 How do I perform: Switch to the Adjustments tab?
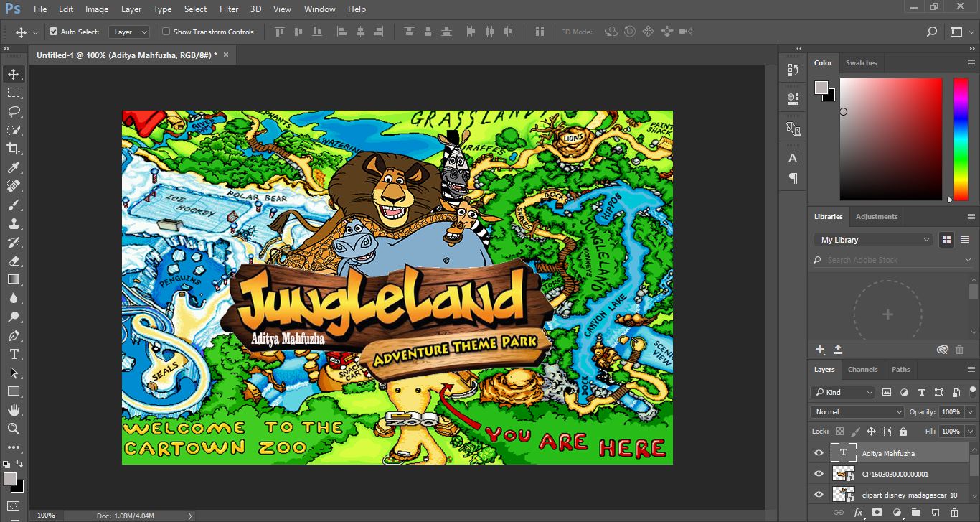point(877,217)
